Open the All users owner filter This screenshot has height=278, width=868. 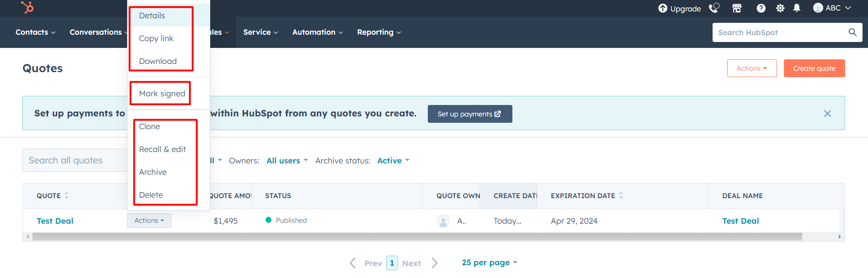coord(287,161)
